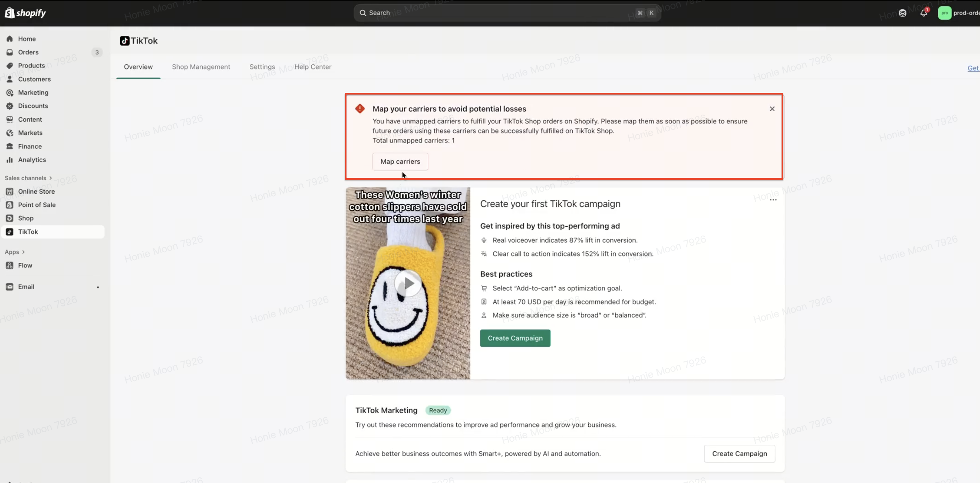Screen dimensions: 980x483
Task: Open Orders from the sidebar
Action: click(28, 52)
